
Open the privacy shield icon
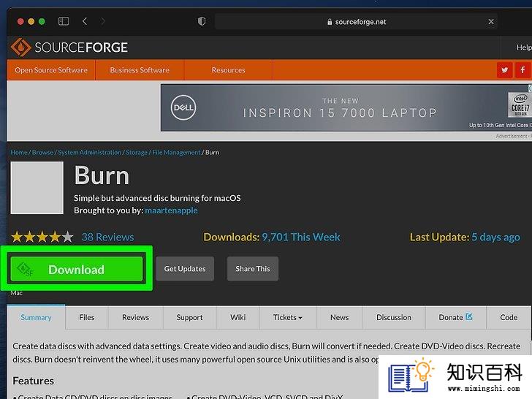click(x=202, y=21)
